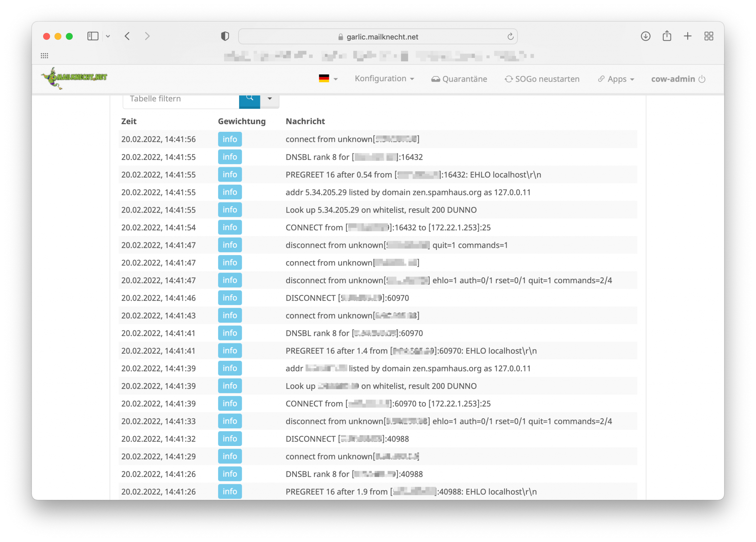Viewport: 756px width, 542px height.
Task: Open the Quarantäne section via envelope icon
Action: click(436, 79)
